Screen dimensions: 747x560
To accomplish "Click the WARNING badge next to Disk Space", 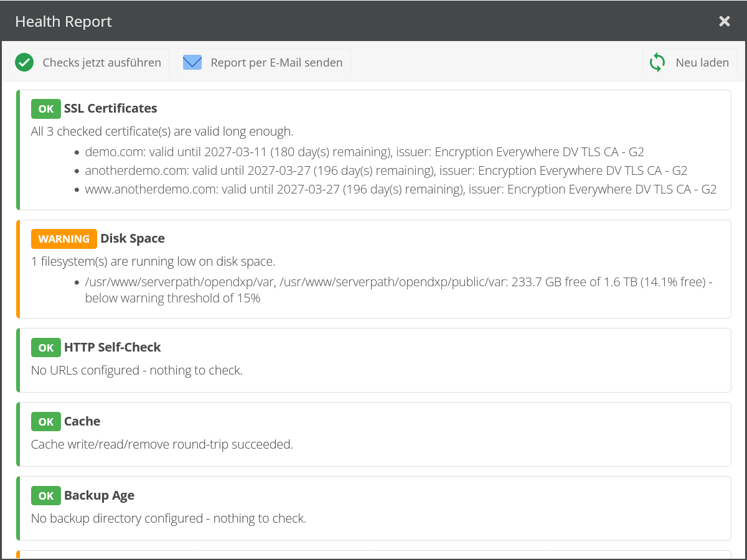I will point(64,238).
